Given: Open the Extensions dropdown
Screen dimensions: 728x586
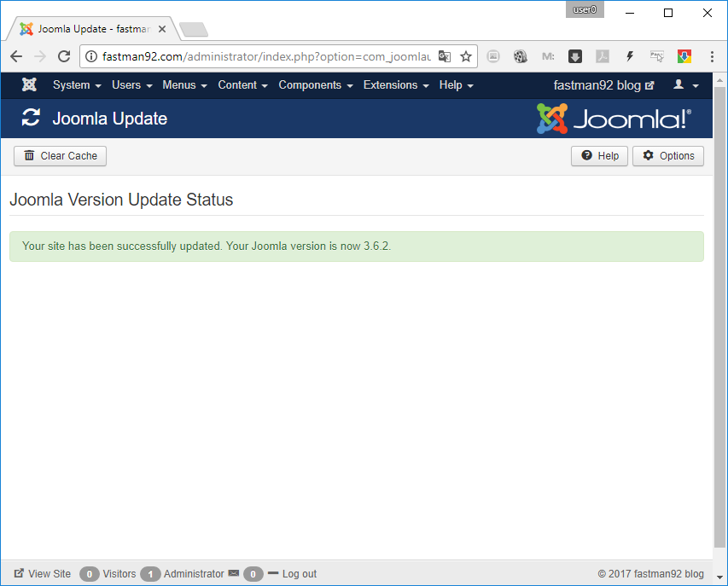Looking at the screenshot, I should pyautogui.click(x=396, y=85).
